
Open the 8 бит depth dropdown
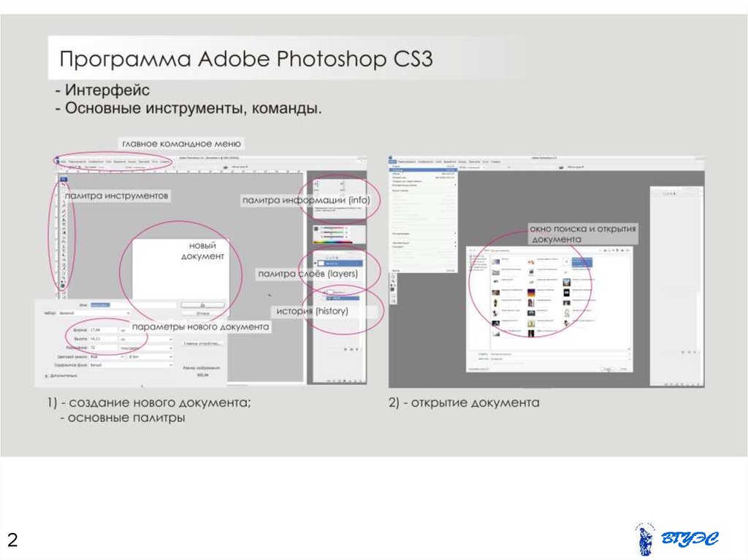coord(150,357)
